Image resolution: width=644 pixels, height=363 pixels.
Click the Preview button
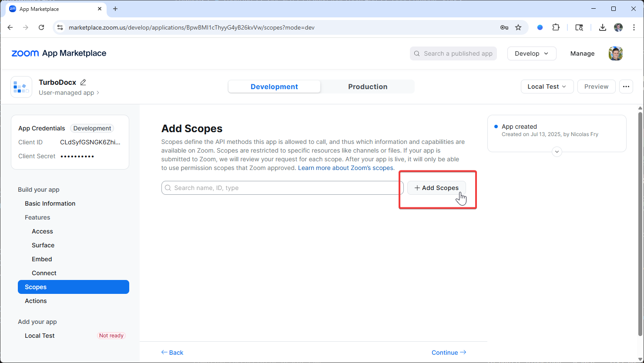pos(596,87)
